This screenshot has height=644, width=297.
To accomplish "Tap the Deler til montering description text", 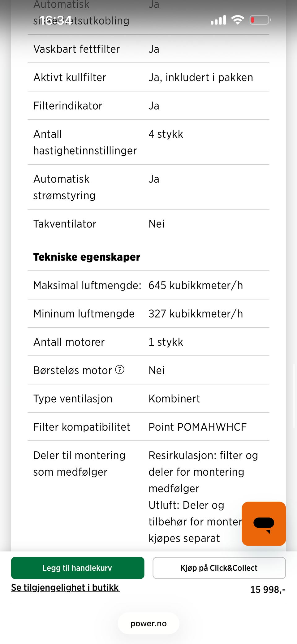I will tap(203, 497).
